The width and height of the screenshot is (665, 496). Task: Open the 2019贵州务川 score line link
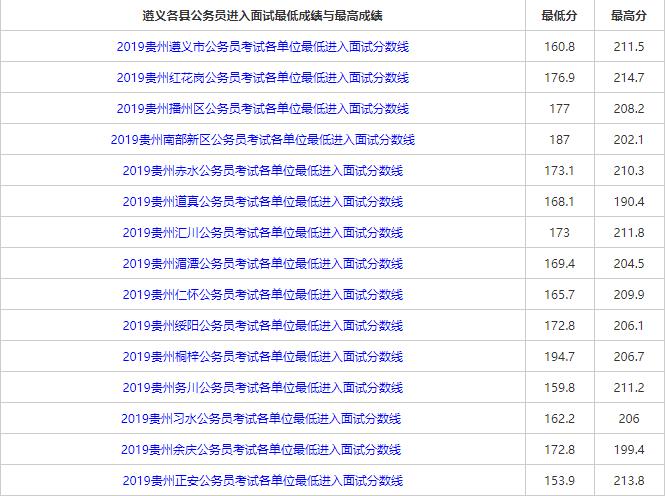pyautogui.click(x=262, y=387)
